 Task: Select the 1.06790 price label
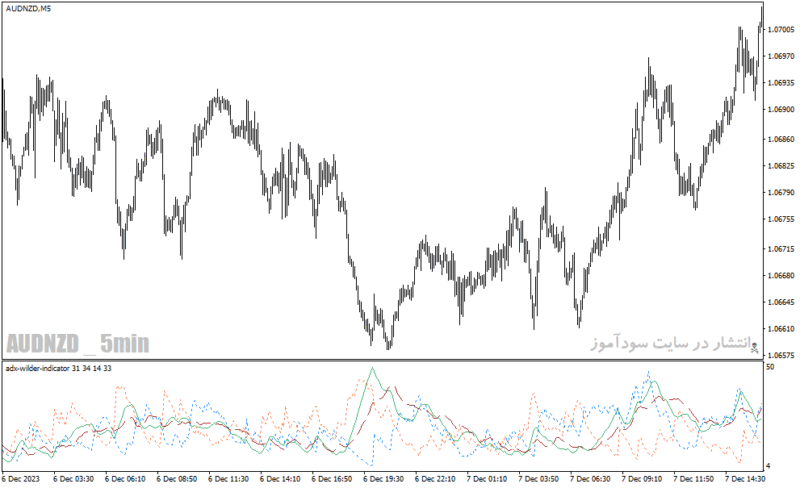[x=781, y=192]
